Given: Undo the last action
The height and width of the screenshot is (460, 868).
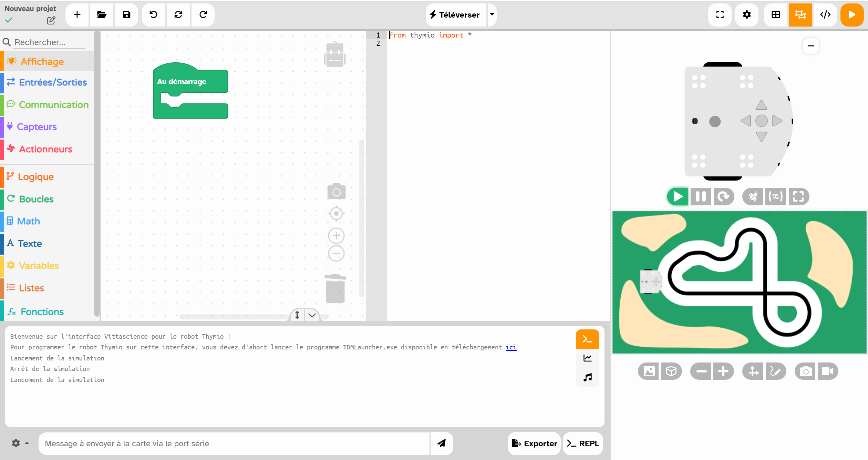Looking at the screenshot, I should 154,14.
